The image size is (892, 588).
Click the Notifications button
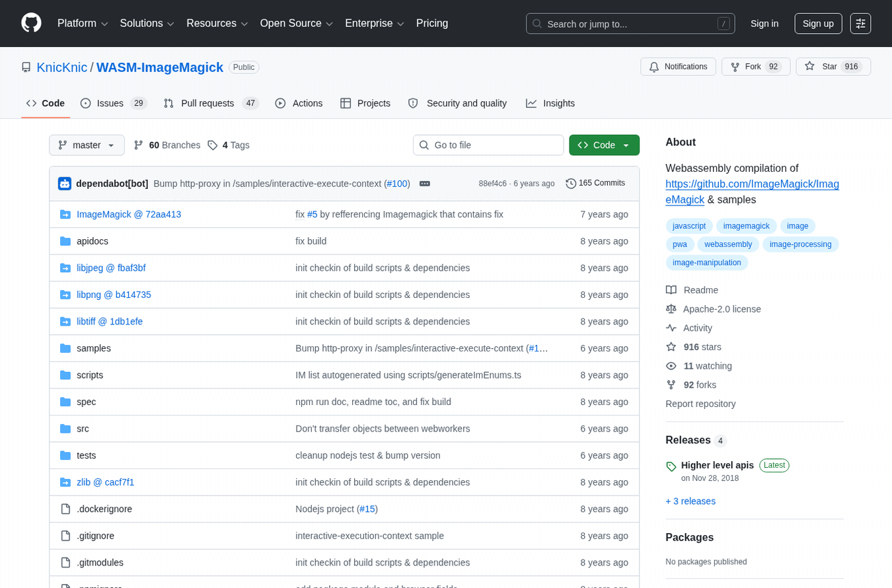click(x=678, y=67)
